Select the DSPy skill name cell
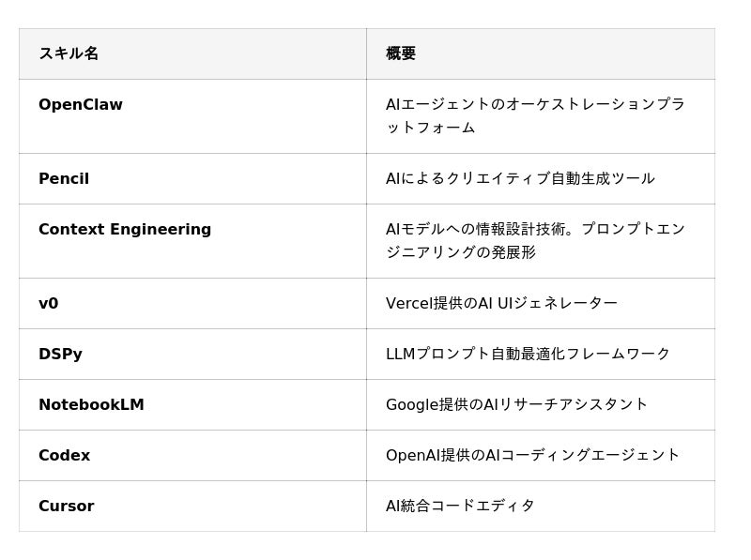 coord(60,354)
